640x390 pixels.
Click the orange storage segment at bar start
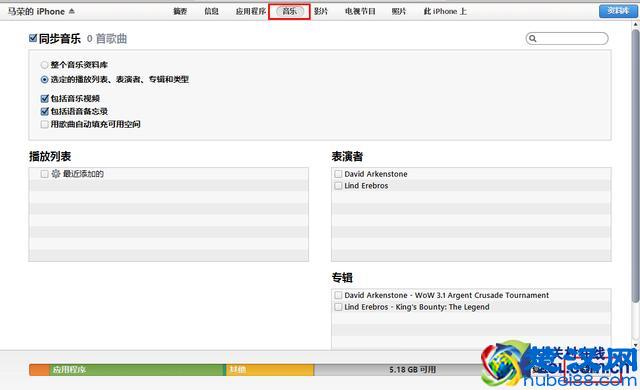(39, 370)
